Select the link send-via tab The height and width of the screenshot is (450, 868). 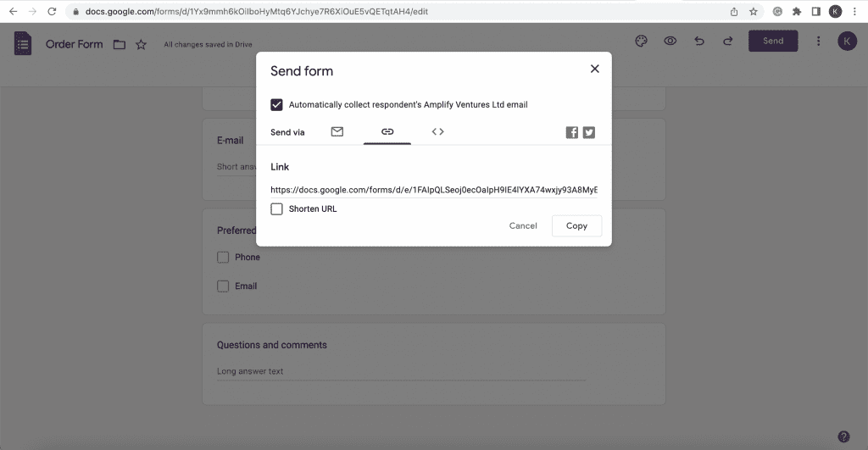coord(387,131)
